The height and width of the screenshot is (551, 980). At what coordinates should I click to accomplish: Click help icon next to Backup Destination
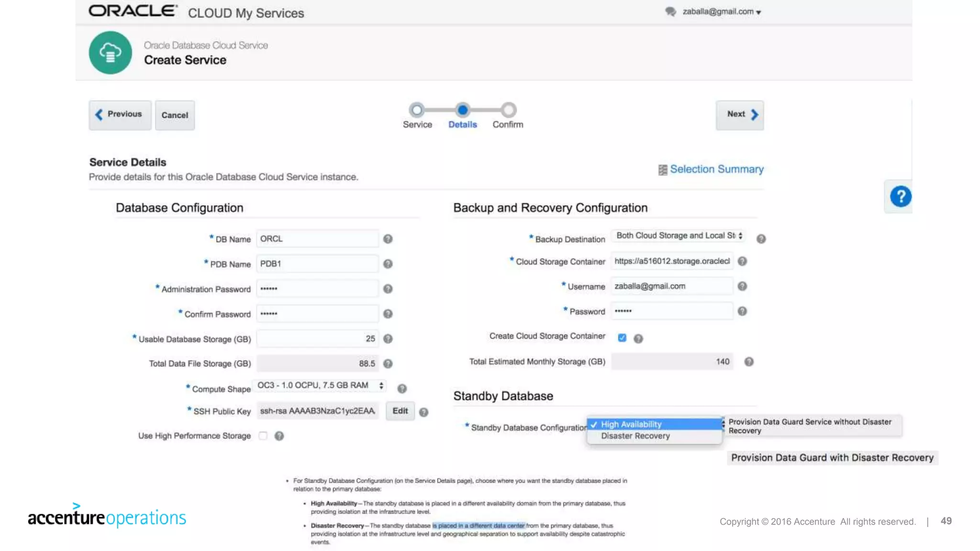pos(761,239)
